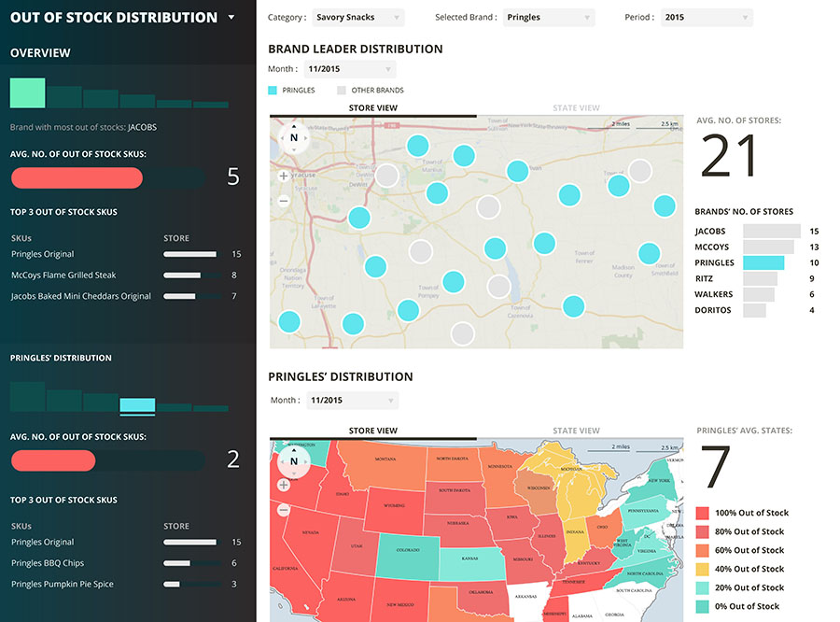Click the Missouri state on the map
This screenshot has height=622, width=840.
coord(525,560)
